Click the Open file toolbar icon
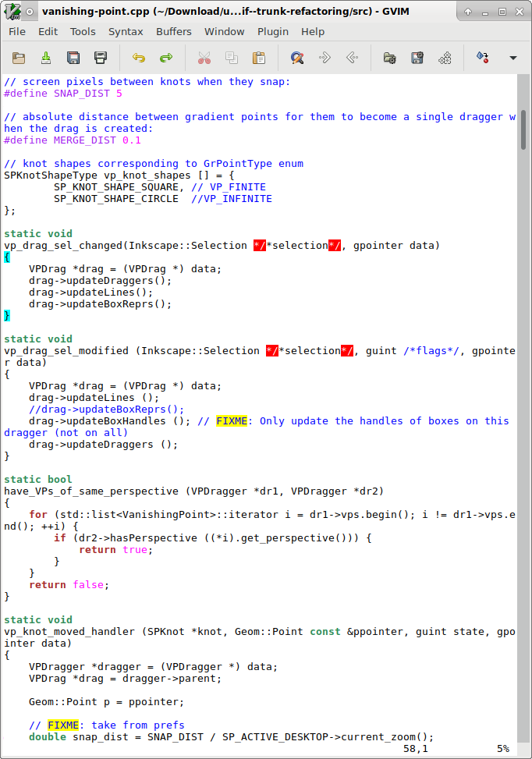 pos(19,58)
